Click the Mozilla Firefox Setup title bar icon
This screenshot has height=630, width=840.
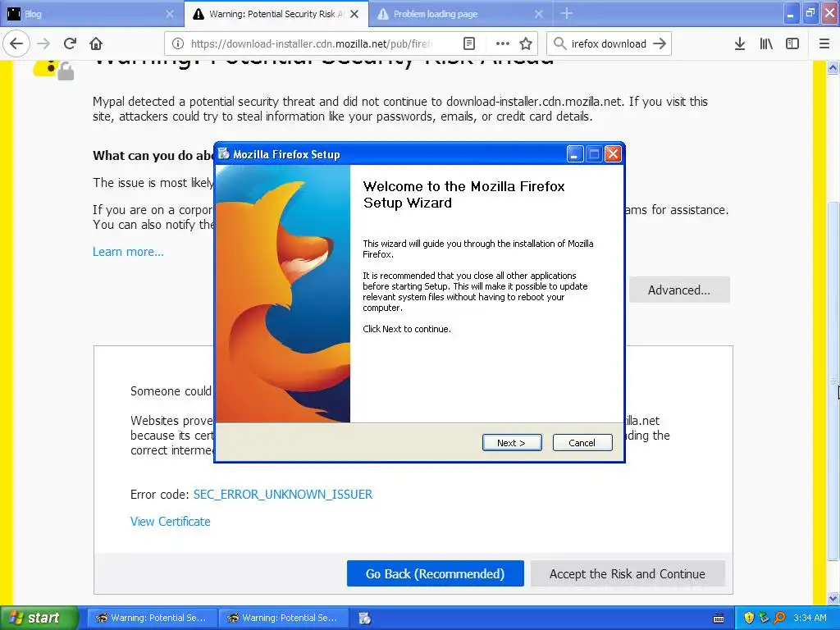224,154
